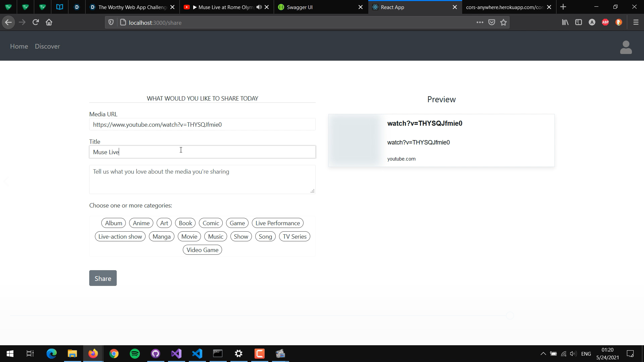Mute the Muse Live tab audio
The width and height of the screenshot is (644, 362).
coord(259,7)
